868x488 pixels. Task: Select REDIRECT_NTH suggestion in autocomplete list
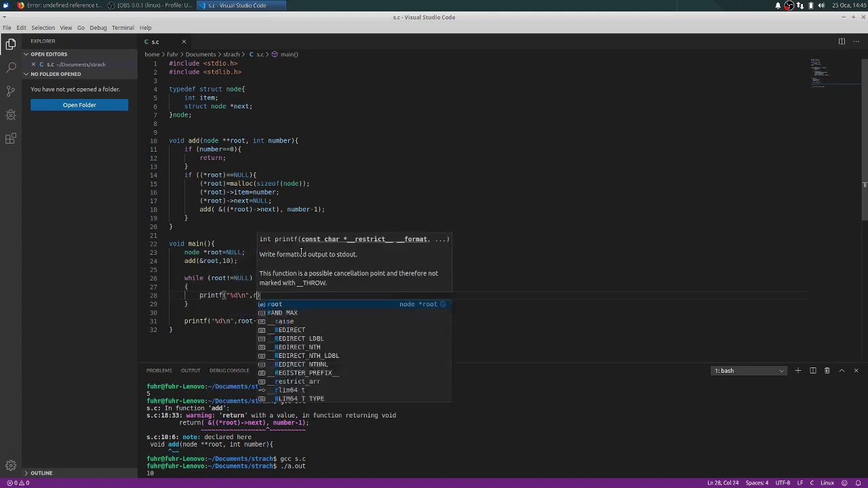[x=297, y=347]
